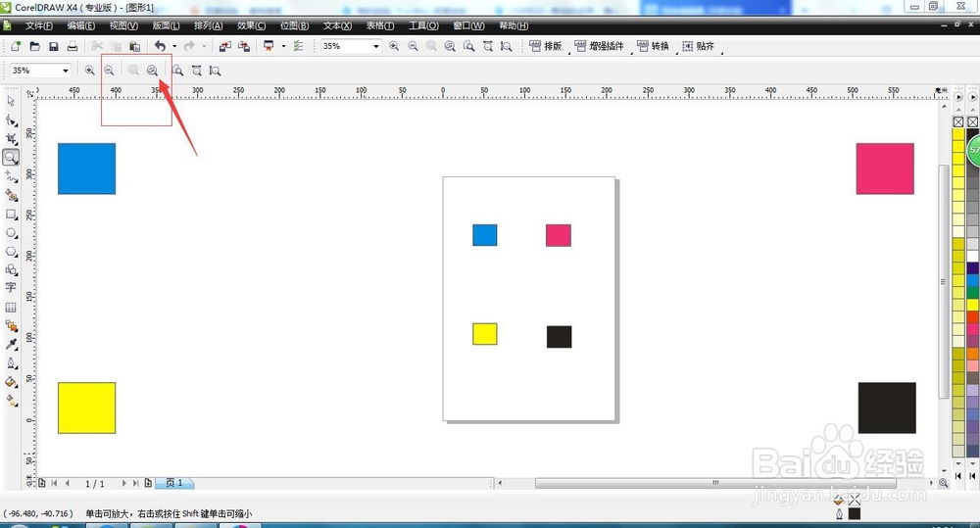The width and height of the screenshot is (980, 528).
Task: Open the 工具(O) menu
Action: [423, 25]
